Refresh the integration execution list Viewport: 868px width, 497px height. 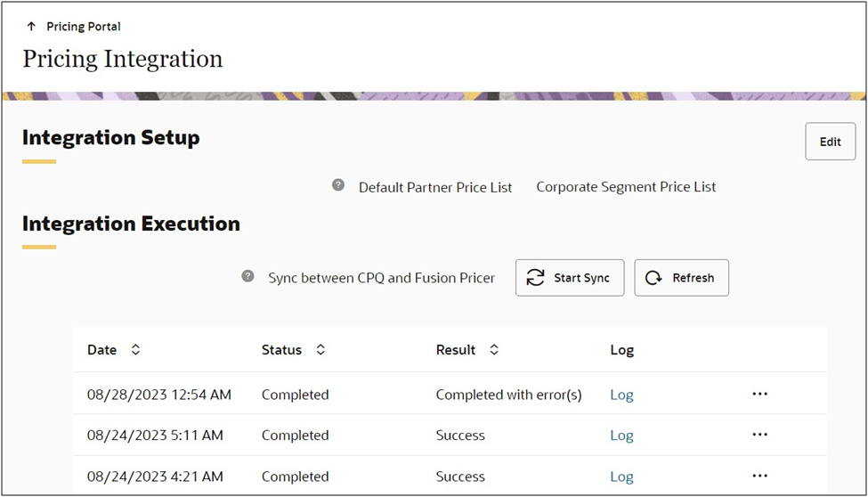pos(681,278)
